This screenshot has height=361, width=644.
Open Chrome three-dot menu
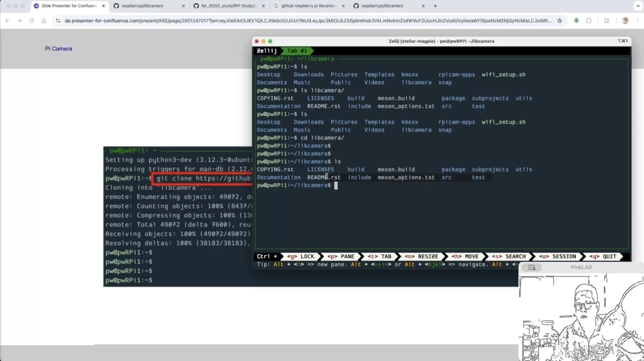[638, 21]
